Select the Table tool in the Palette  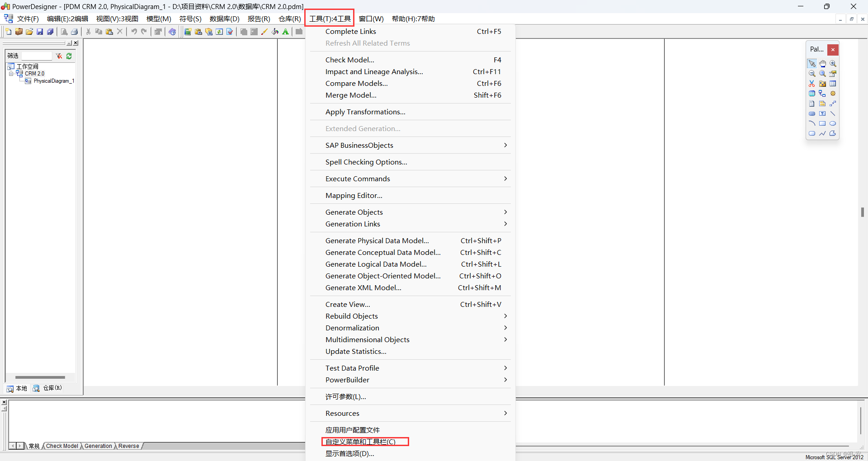click(x=832, y=84)
